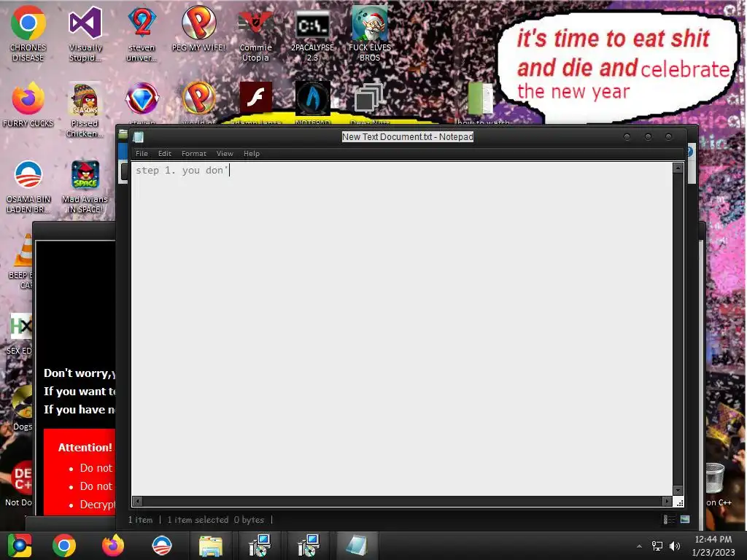Open the Firefox desktop shortcut
Viewport: 747px width, 560px height.
tap(28, 105)
